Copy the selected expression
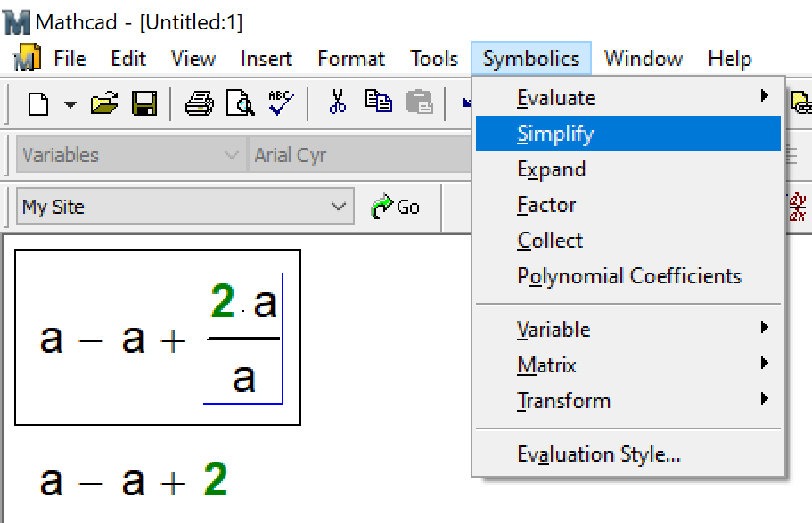This screenshot has width=812, height=523. (377, 101)
